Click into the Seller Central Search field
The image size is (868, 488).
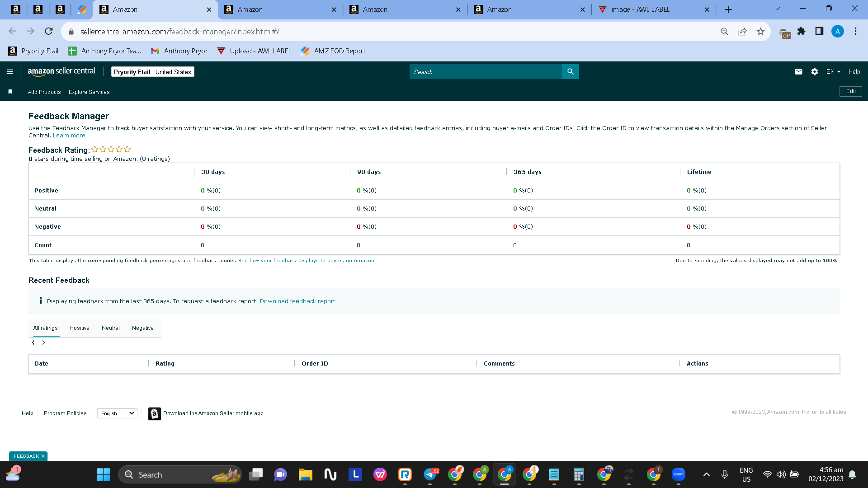[486, 72]
